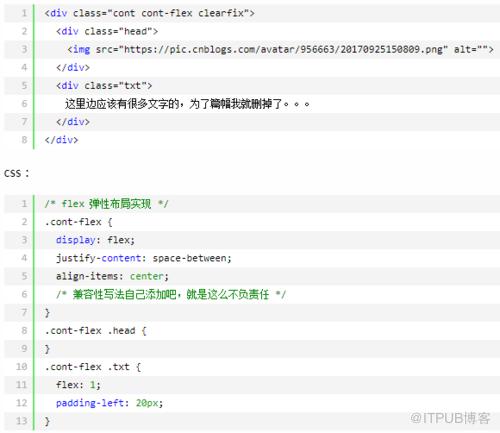500x433 pixels.
Task: Click the '</div>' on HTML line 7
Action: [x=73, y=122]
